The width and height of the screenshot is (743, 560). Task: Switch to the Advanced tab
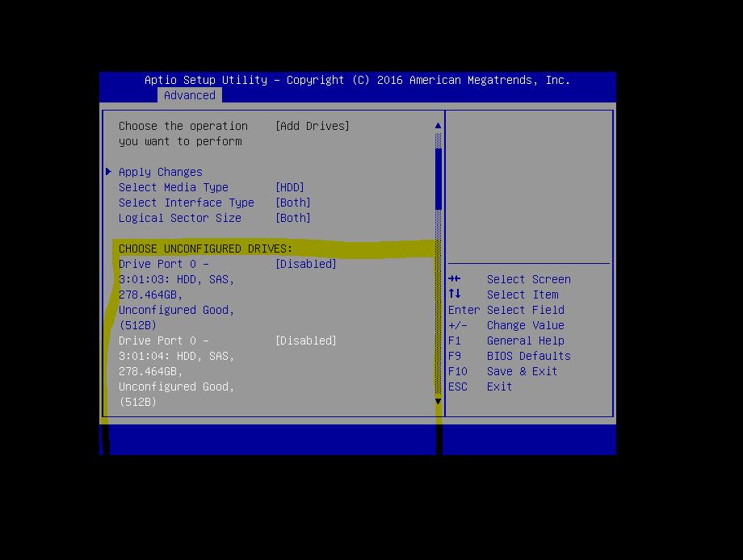coord(190,95)
